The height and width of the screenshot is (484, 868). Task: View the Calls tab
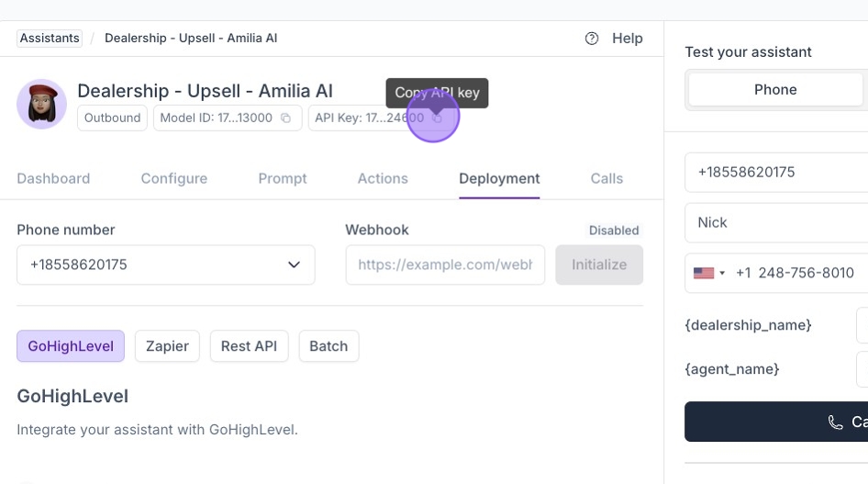pos(606,178)
